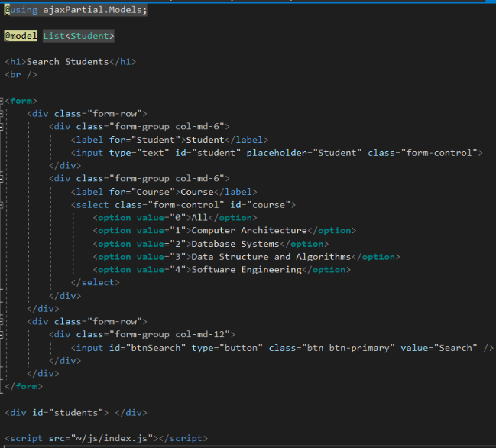Click type="text" attribute
Viewport: 496px width, 448px height.
click(x=139, y=153)
